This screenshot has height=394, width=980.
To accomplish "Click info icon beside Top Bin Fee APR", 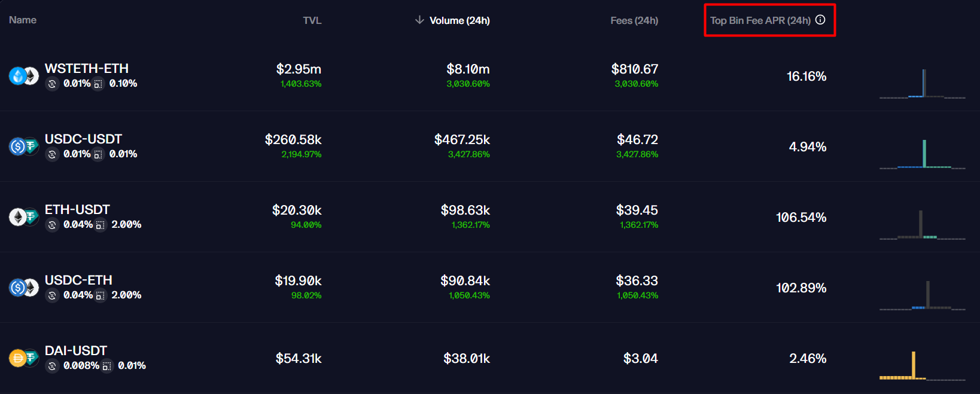I will [820, 20].
